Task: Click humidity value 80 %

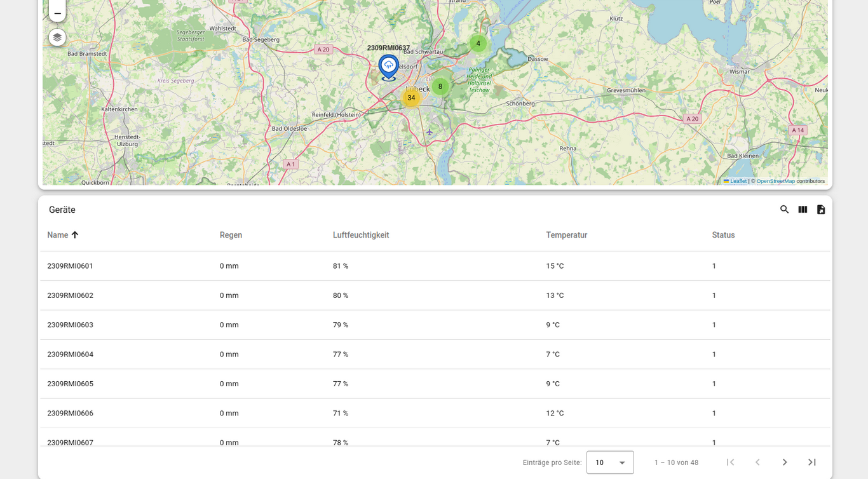Action: [x=341, y=295]
